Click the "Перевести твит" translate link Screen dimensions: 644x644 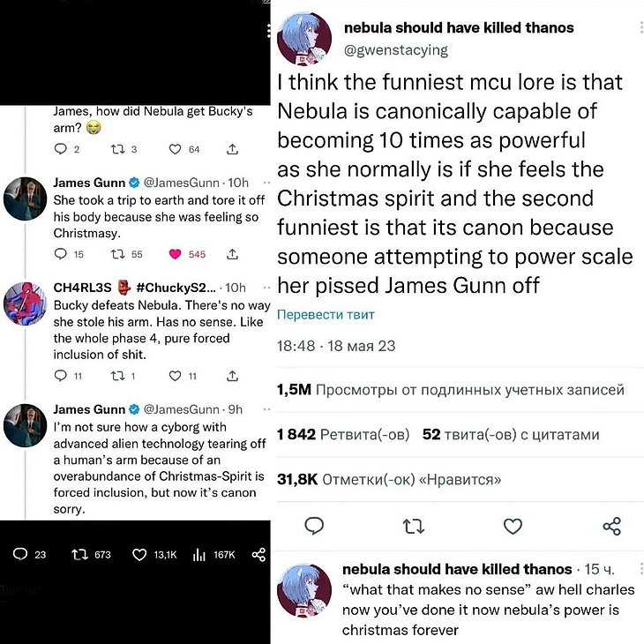point(326,315)
